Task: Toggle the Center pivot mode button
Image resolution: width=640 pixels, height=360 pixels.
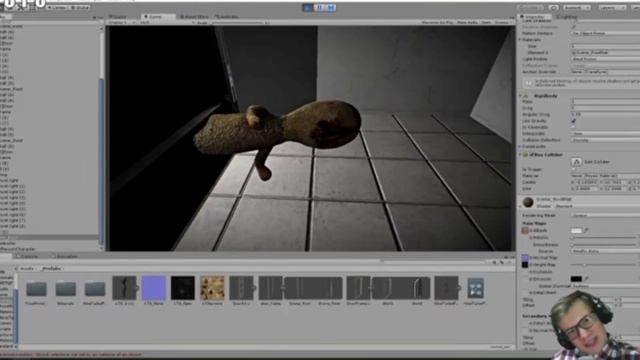Action: 57,7
